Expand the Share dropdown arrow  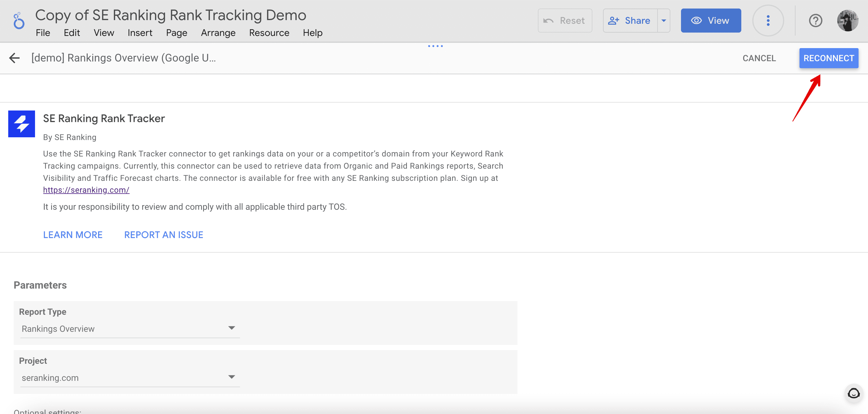pos(663,21)
